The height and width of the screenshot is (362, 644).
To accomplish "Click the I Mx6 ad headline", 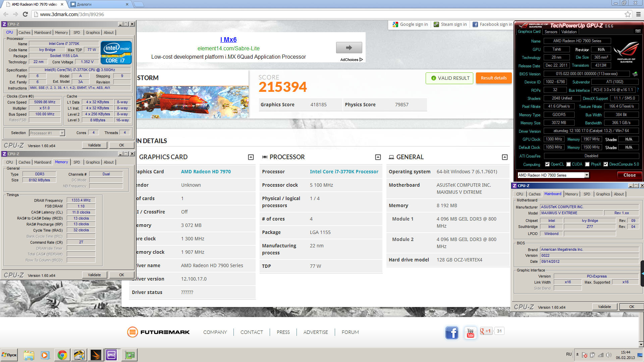I will pyautogui.click(x=228, y=40).
